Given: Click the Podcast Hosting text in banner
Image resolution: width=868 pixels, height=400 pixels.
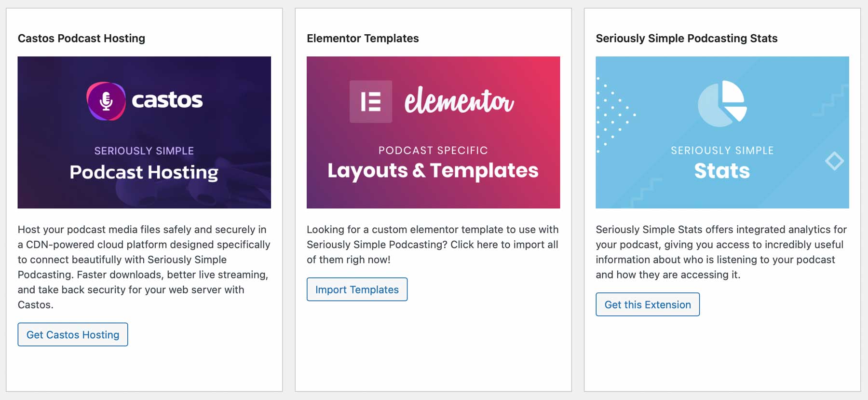Looking at the screenshot, I should pyautogui.click(x=144, y=172).
